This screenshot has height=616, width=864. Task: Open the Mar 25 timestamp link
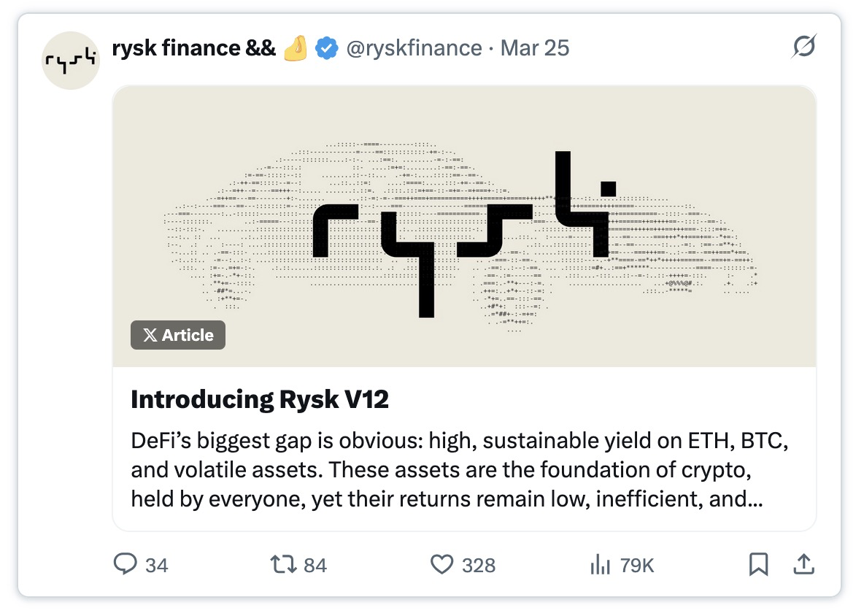tap(534, 48)
